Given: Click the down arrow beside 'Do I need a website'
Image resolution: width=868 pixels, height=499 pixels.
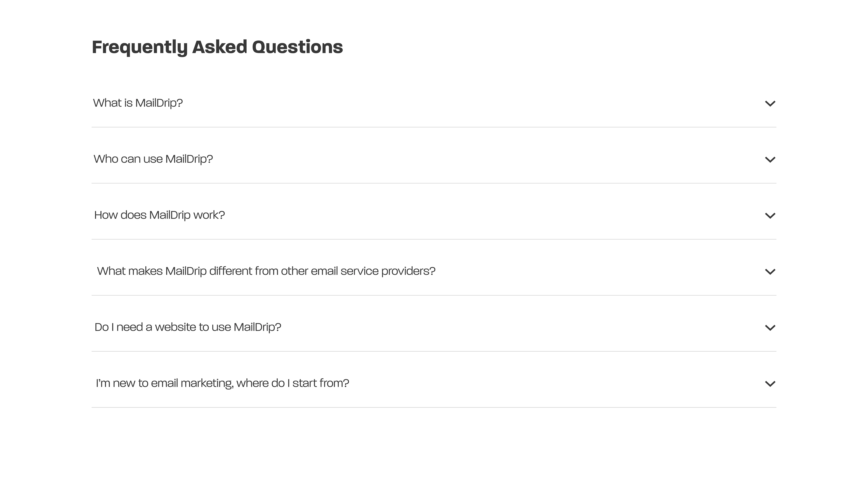Looking at the screenshot, I should [770, 328].
